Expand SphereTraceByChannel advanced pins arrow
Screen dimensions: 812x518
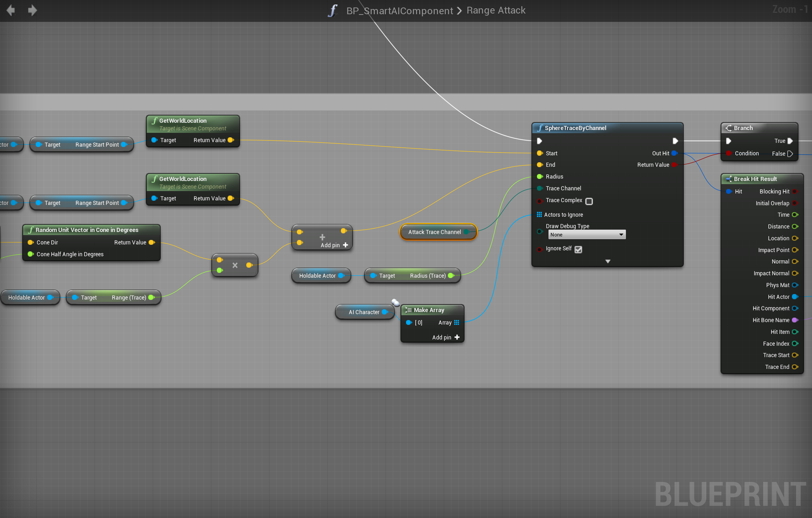[608, 261]
